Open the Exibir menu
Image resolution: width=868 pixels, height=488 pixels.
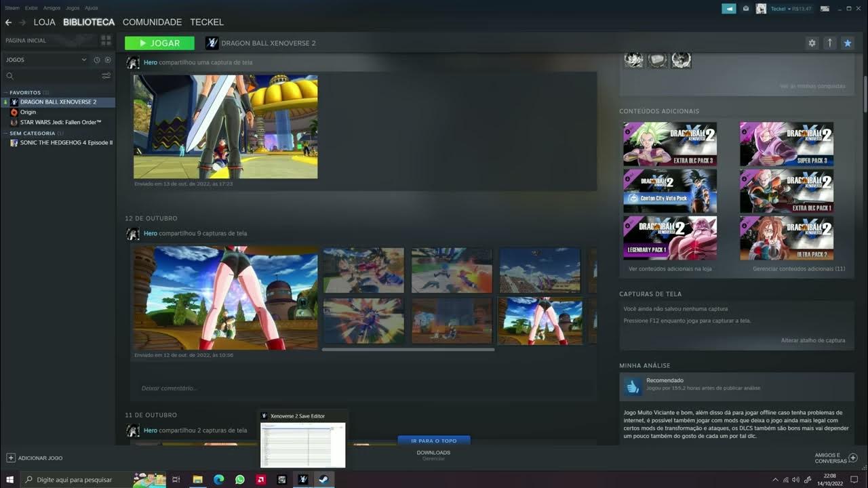[x=31, y=8]
